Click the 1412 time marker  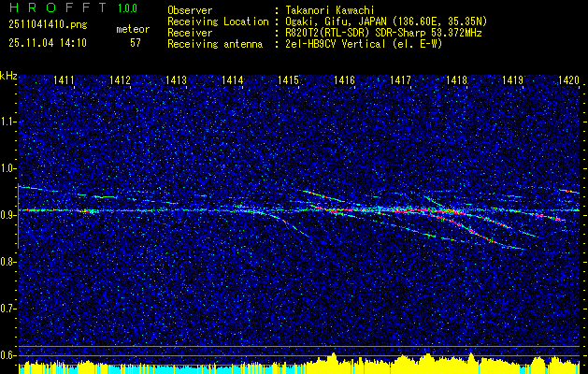point(120,79)
